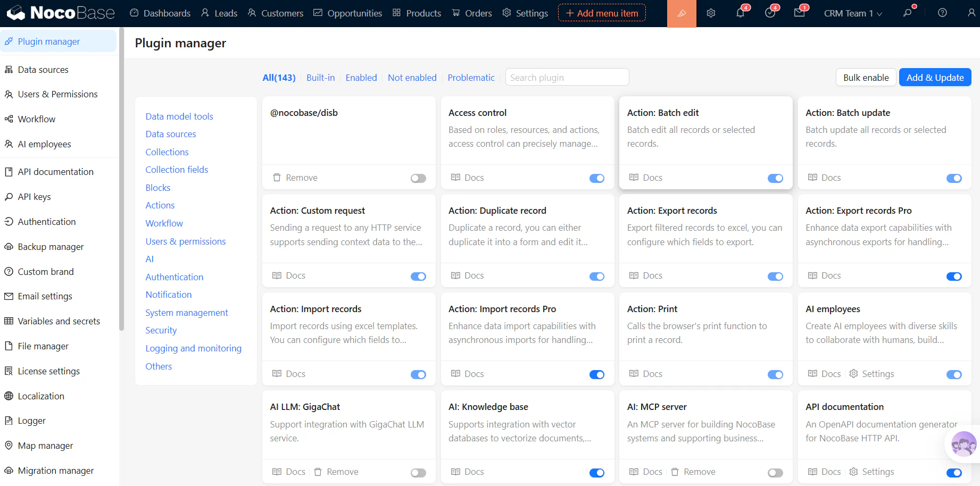Click the Bulk enable button
The image size is (980, 486).
point(866,78)
